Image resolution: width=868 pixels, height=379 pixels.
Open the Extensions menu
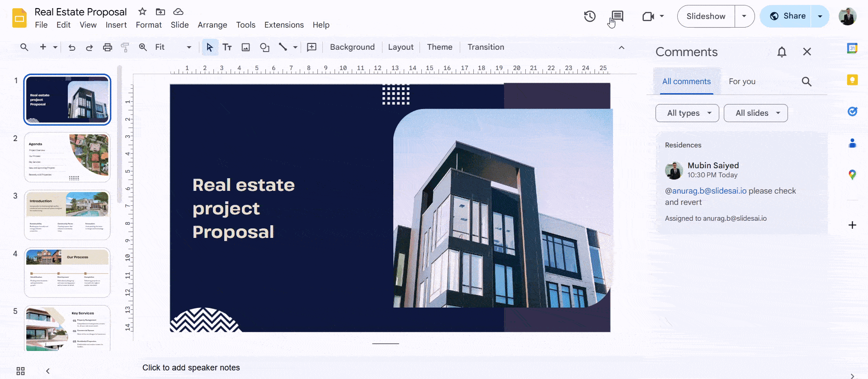(284, 25)
